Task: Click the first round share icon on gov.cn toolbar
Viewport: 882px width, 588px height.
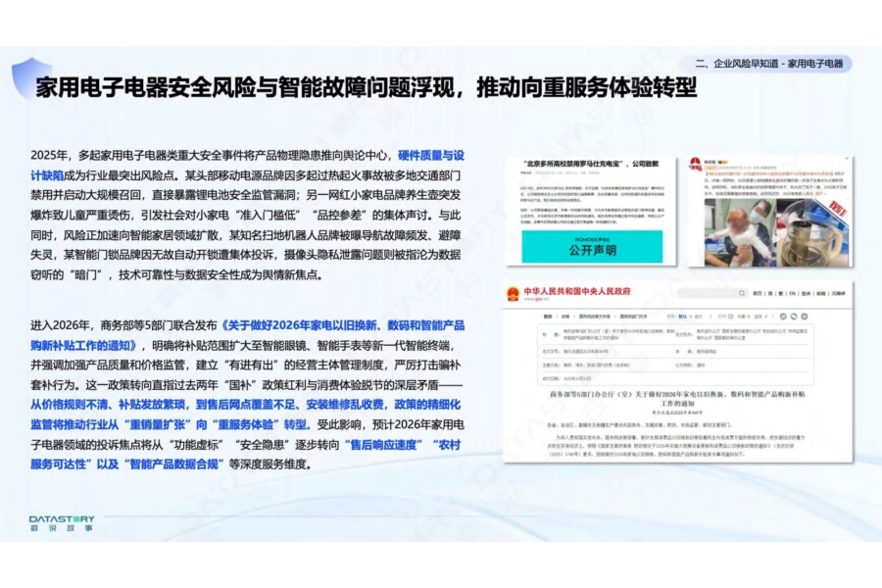Action: click(x=783, y=317)
